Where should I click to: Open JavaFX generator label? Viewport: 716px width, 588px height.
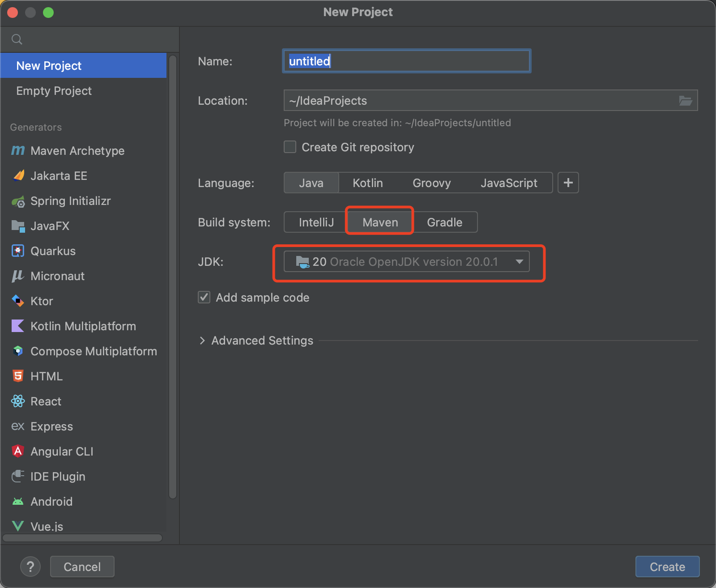coord(50,226)
